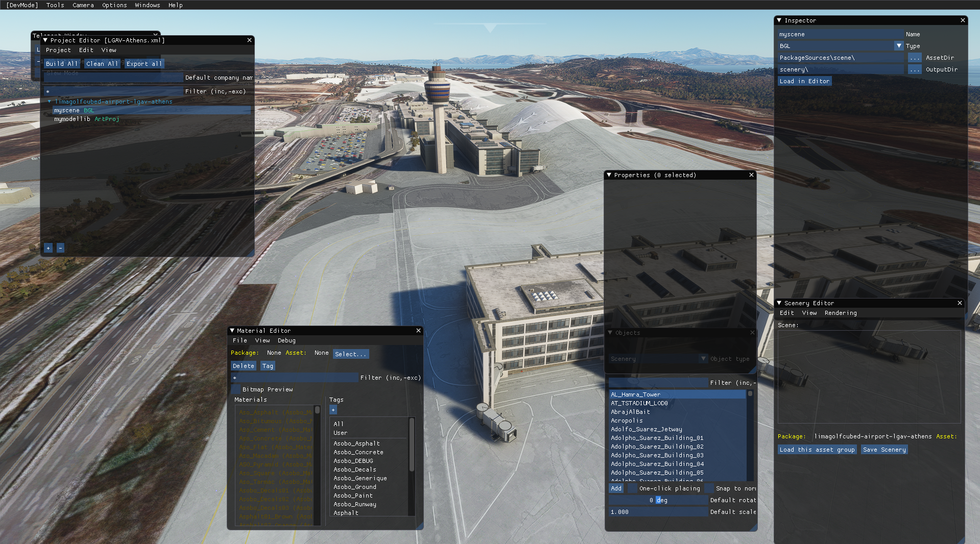The image size is (980, 544).
Task: Collapse the Project Editor window triangle
Action: 45,40
